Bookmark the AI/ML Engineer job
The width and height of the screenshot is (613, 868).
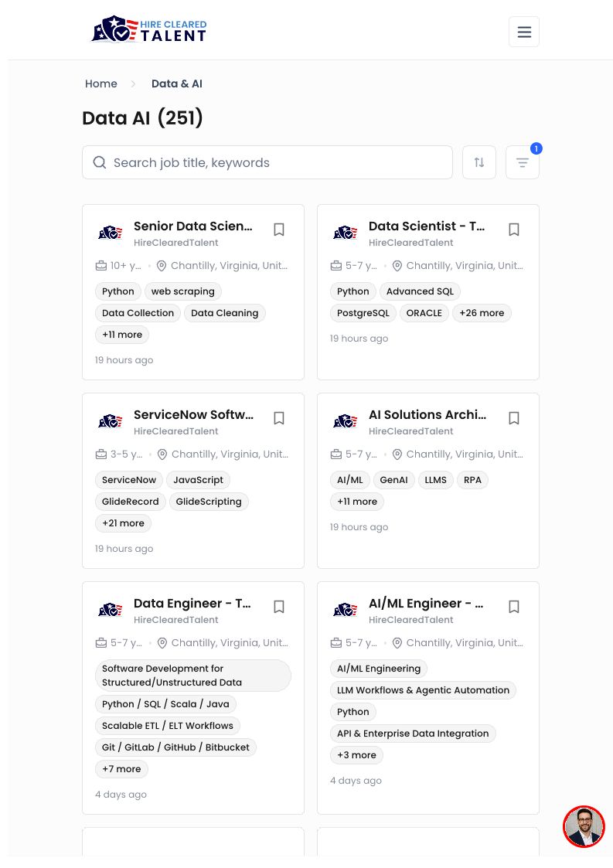click(513, 607)
